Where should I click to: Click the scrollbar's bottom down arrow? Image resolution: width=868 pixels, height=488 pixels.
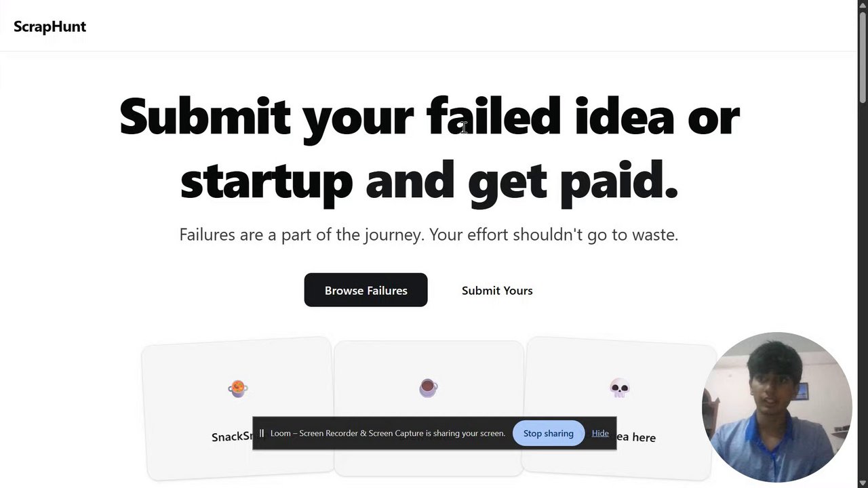[x=863, y=482]
